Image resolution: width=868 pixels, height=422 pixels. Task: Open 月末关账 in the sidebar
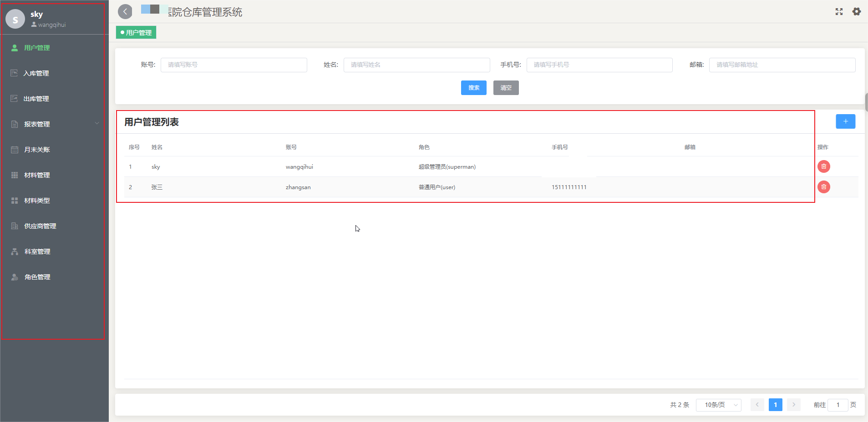pos(37,150)
